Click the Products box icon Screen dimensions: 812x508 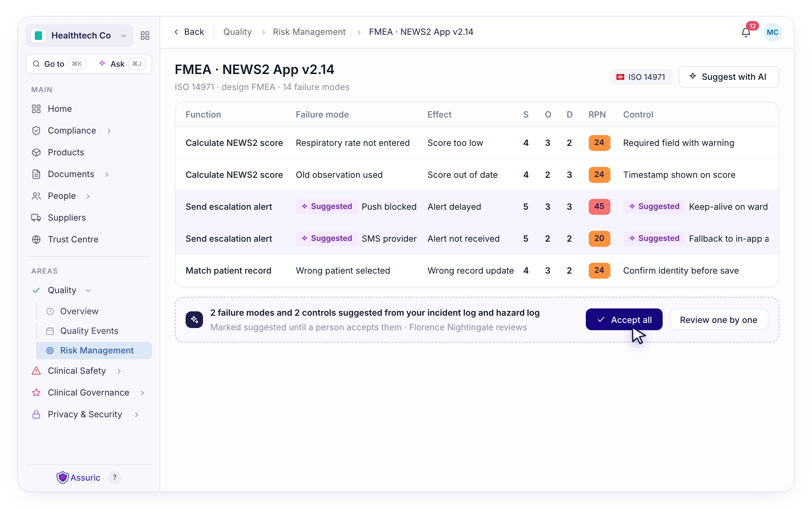(36, 152)
